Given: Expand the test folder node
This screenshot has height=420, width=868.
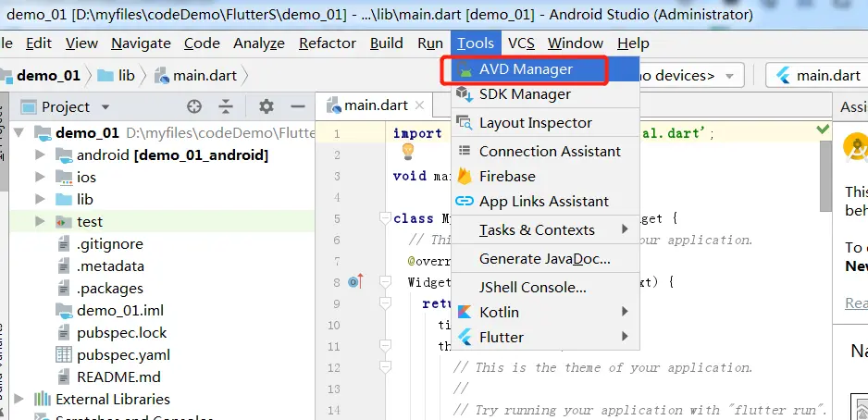Looking at the screenshot, I should click(x=40, y=221).
